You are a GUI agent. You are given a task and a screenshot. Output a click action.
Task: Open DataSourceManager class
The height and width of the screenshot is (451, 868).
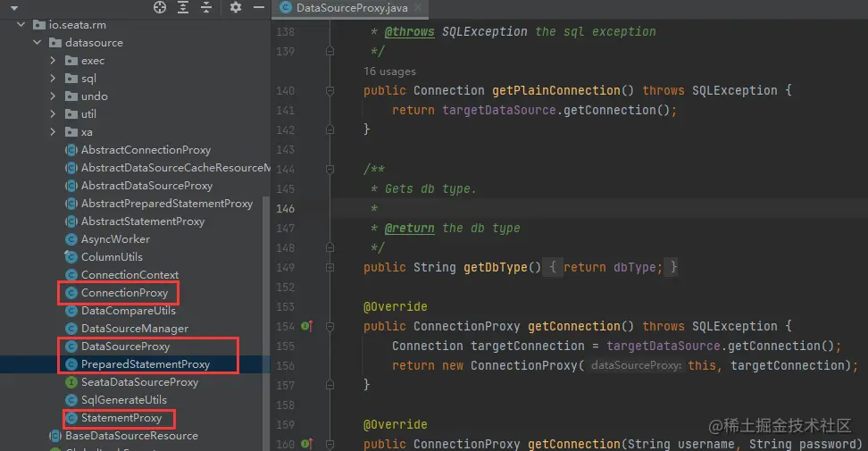[135, 329]
